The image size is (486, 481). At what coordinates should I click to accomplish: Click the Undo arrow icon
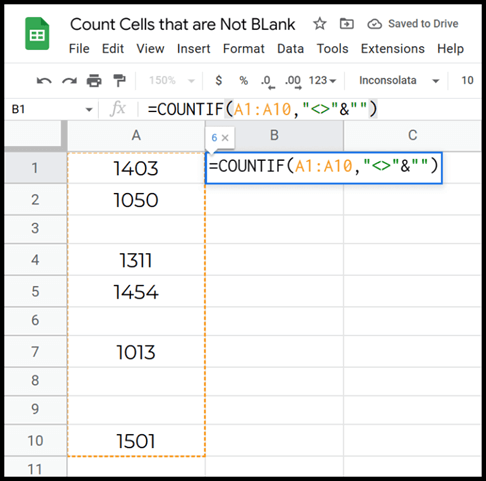tap(44, 81)
